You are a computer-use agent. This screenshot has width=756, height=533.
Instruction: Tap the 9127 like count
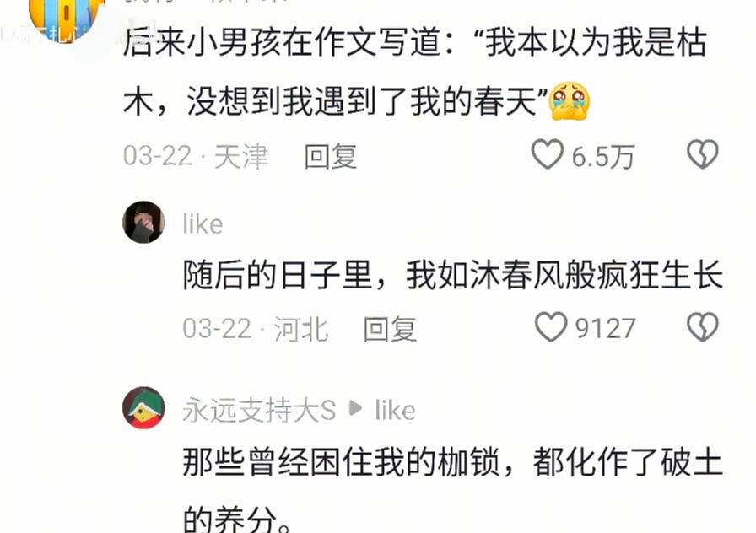[606, 329]
